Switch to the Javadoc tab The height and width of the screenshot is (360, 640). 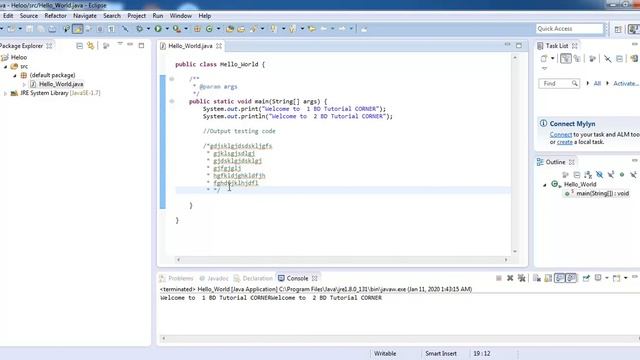click(214, 278)
